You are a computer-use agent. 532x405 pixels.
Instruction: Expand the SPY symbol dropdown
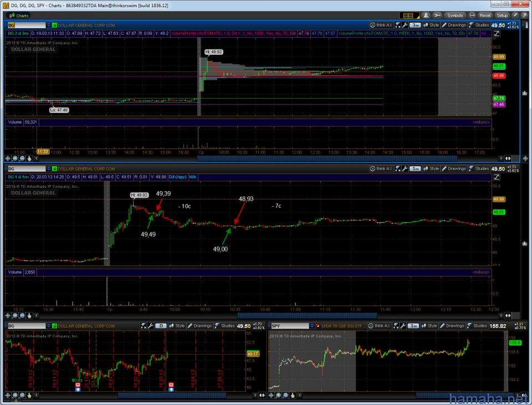point(312,326)
